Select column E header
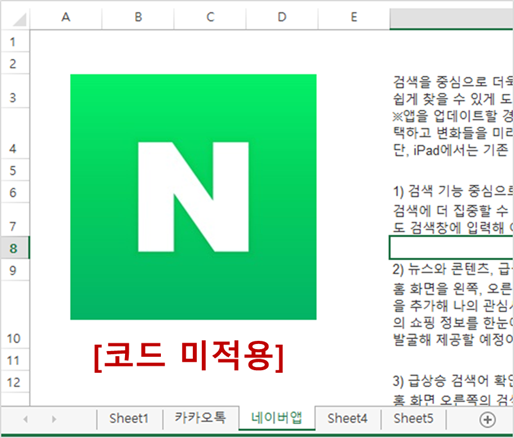 354,17
